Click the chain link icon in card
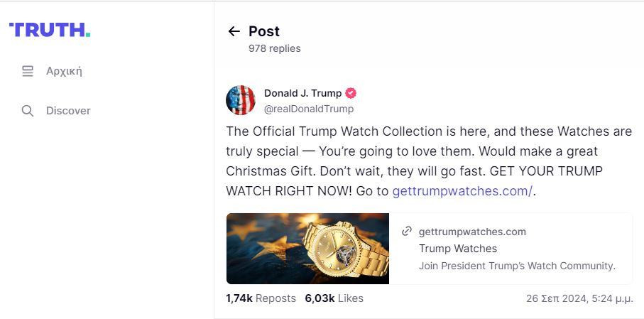 [x=407, y=231]
